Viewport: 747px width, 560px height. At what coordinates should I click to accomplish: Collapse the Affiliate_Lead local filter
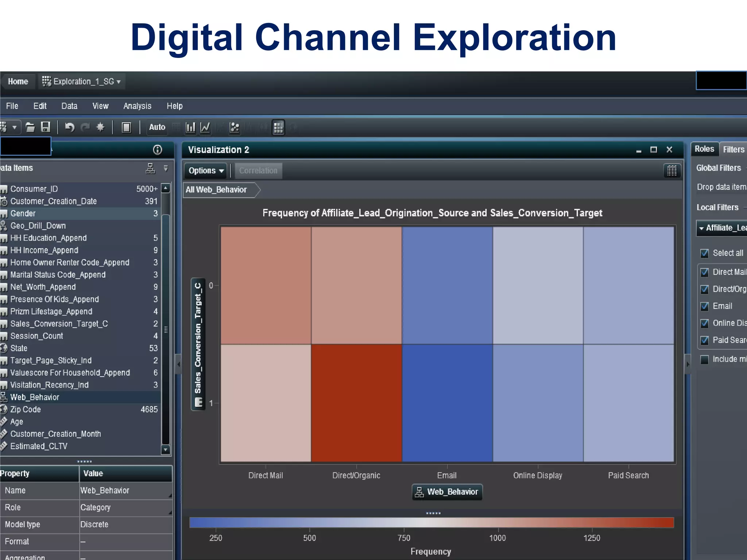[x=701, y=228]
